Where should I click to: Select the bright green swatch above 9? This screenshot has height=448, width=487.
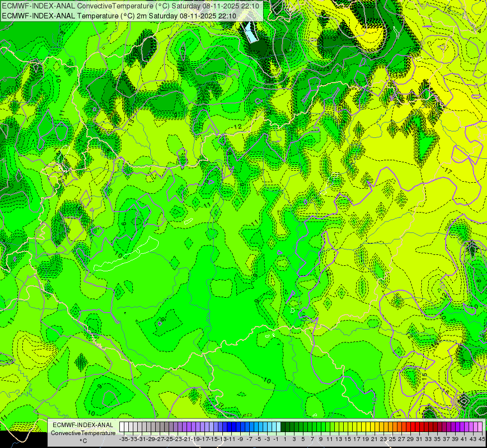tap(319, 427)
